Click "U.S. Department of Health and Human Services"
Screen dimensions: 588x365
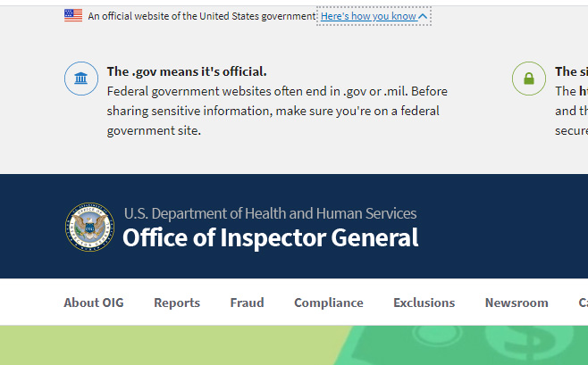tap(270, 213)
